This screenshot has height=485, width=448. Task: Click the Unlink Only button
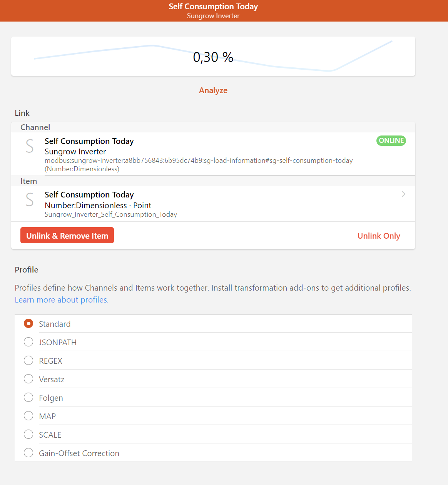tap(379, 236)
